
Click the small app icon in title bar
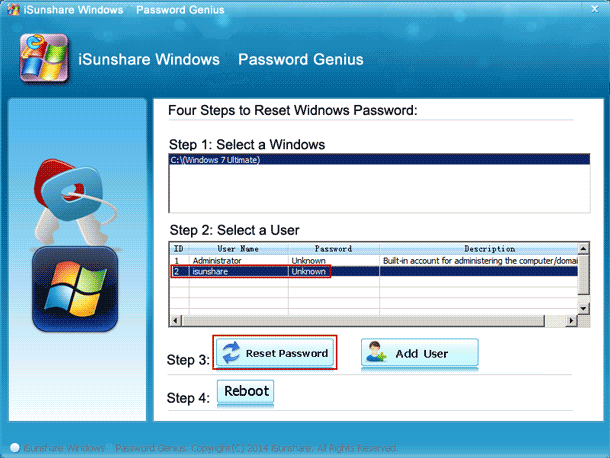[x=13, y=9]
